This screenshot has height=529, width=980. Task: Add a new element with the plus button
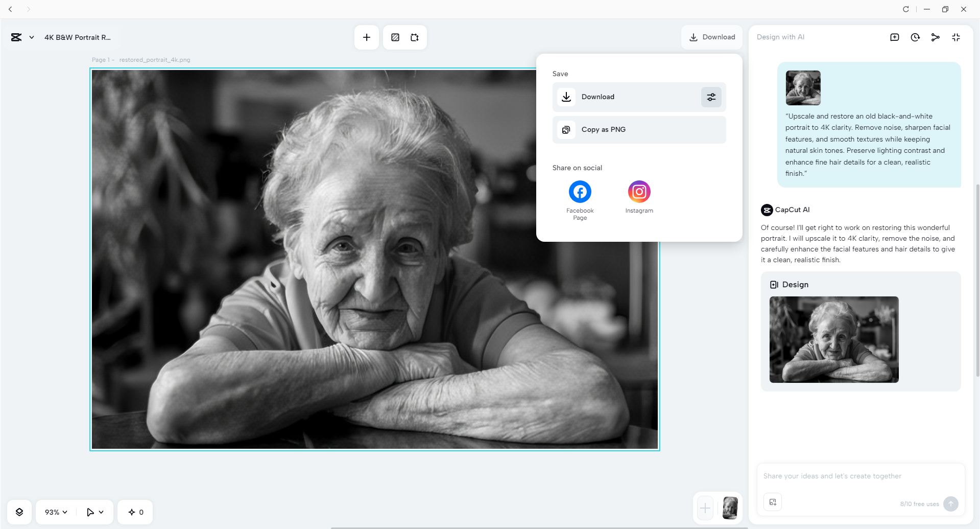coord(367,37)
